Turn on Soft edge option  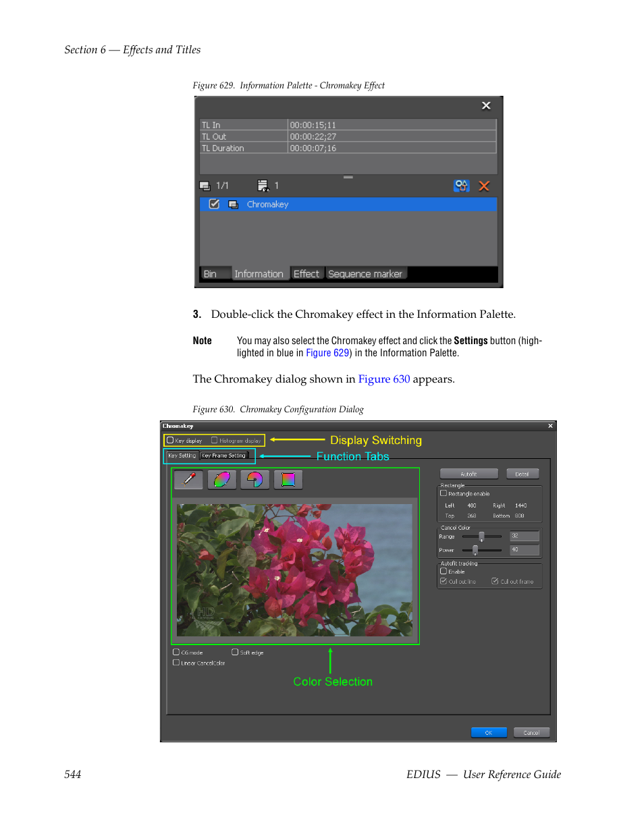(x=235, y=653)
